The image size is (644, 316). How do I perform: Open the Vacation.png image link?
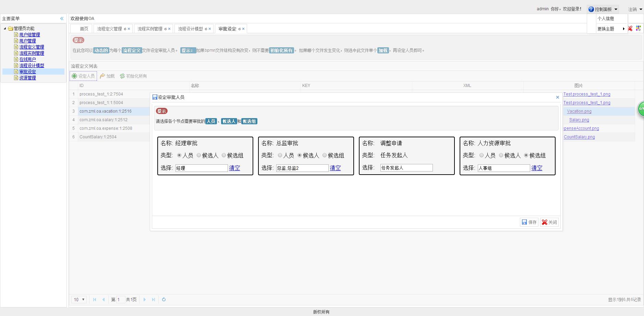[x=579, y=111]
